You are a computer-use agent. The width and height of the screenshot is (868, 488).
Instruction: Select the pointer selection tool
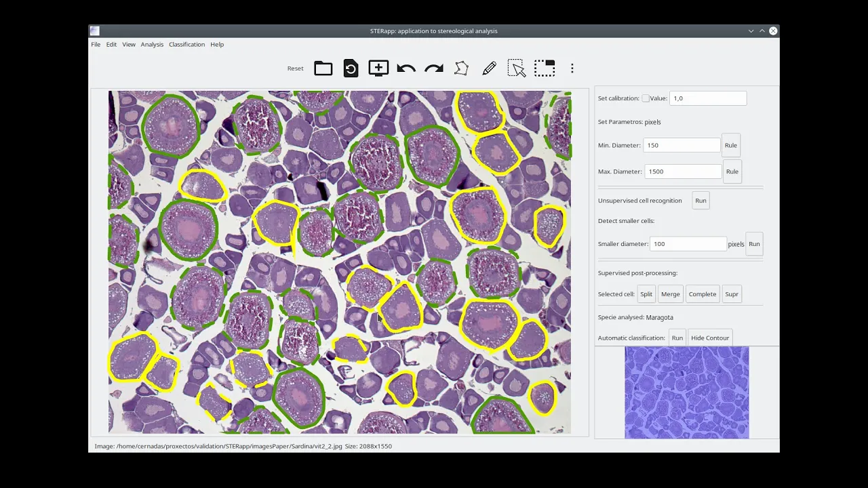(517, 68)
